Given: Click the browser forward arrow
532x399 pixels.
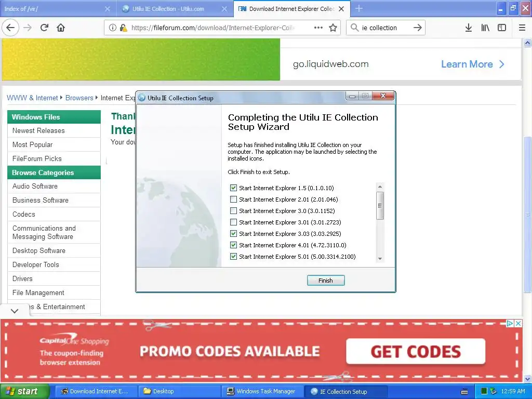Looking at the screenshot, I should 28,28.
